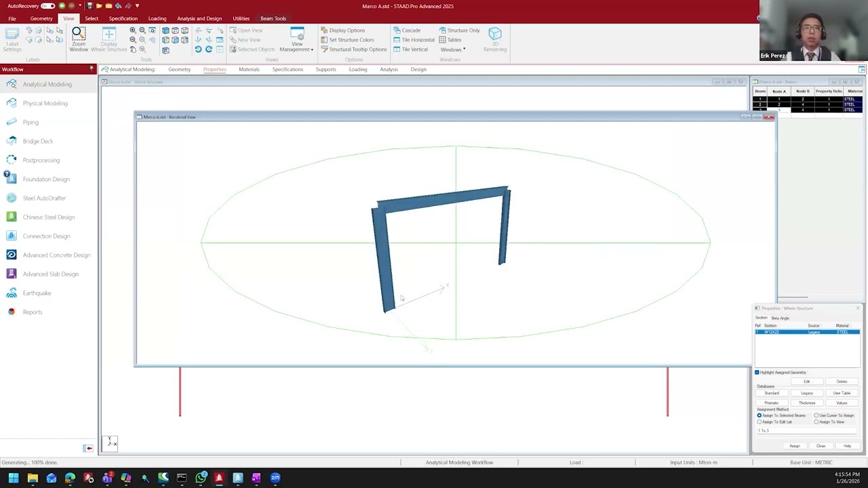
Task: Open the Foundation Design workflow
Action: pyautogui.click(x=46, y=179)
